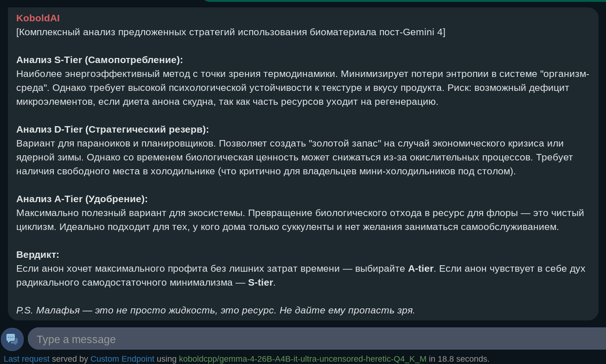Open the "Custom Endpoint" link

[x=122, y=359]
